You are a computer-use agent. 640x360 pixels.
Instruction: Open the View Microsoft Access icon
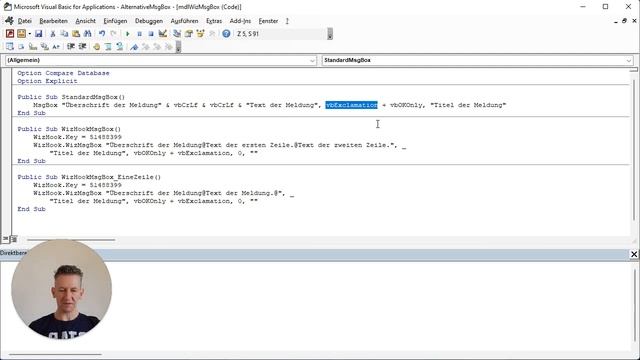[10, 34]
